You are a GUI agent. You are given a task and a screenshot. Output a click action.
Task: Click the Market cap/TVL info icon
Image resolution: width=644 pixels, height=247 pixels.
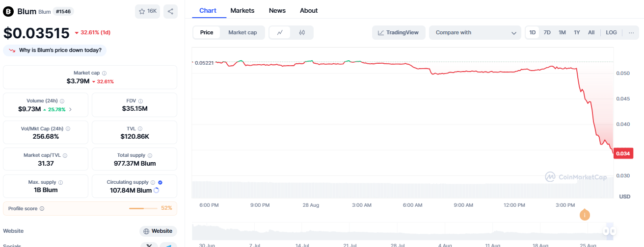pos(65,155)
